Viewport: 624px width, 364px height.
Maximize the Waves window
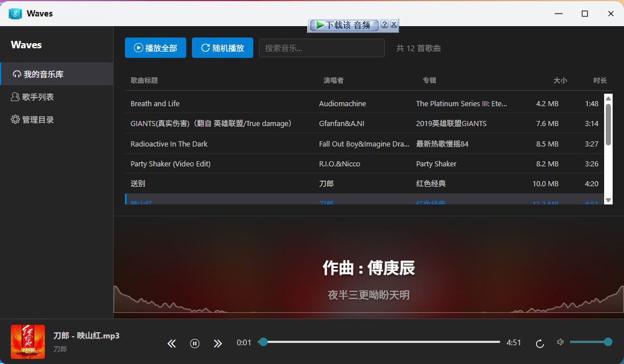click(x=585, y=14)
